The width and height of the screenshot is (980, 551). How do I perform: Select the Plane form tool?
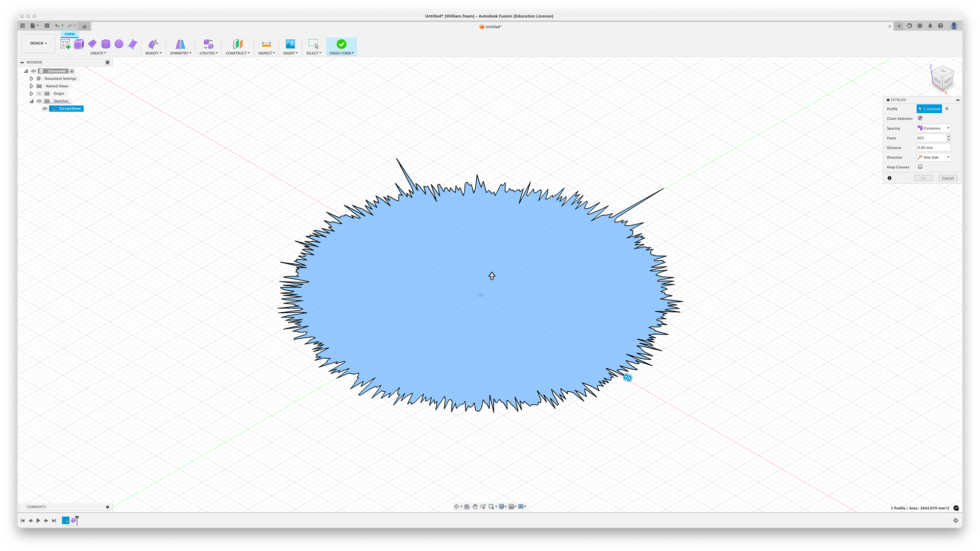92,44
